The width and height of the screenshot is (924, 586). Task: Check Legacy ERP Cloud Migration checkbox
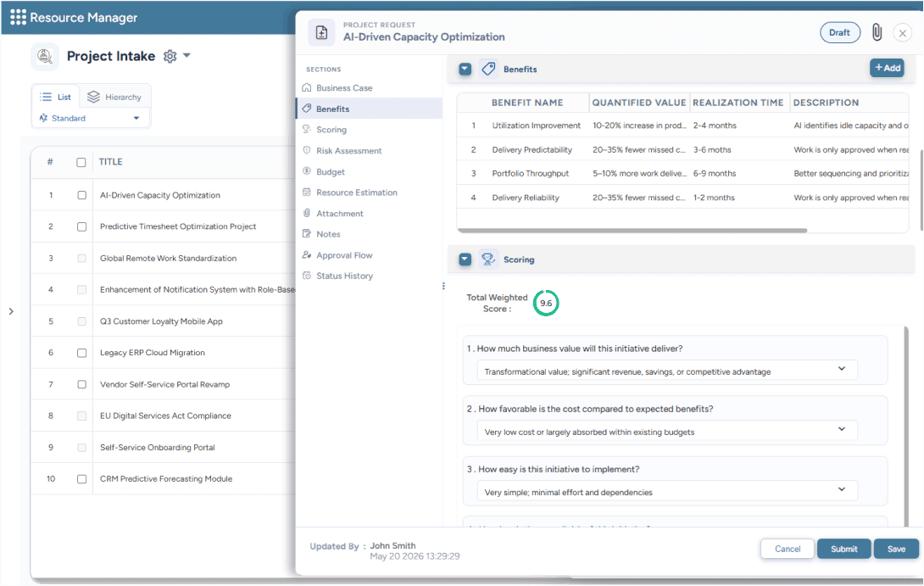coord(81,353)
